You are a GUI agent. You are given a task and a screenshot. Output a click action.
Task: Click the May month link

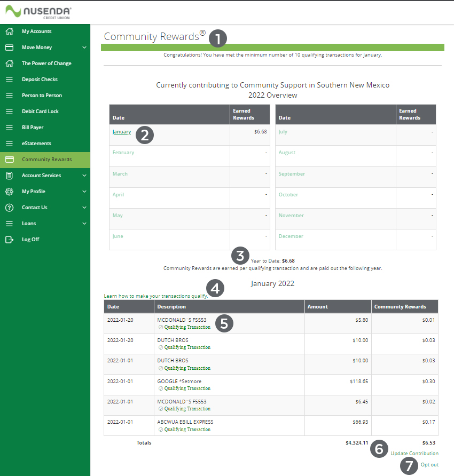[118, 216]
